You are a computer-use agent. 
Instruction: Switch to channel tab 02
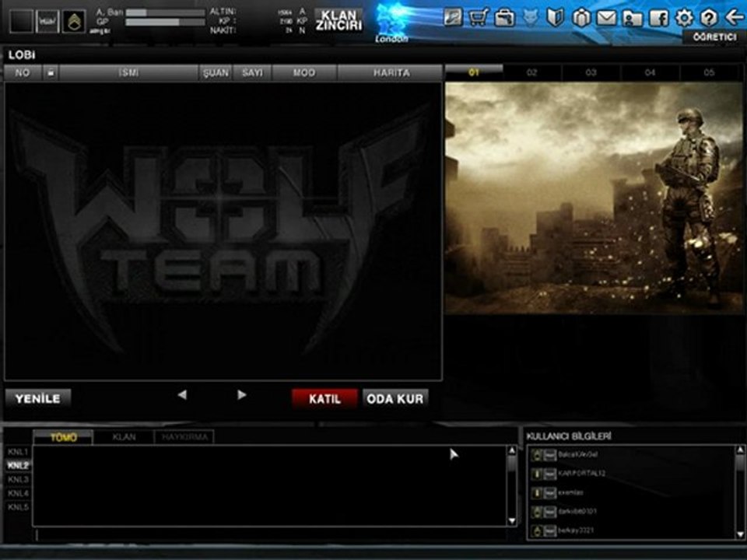(532, 72)
